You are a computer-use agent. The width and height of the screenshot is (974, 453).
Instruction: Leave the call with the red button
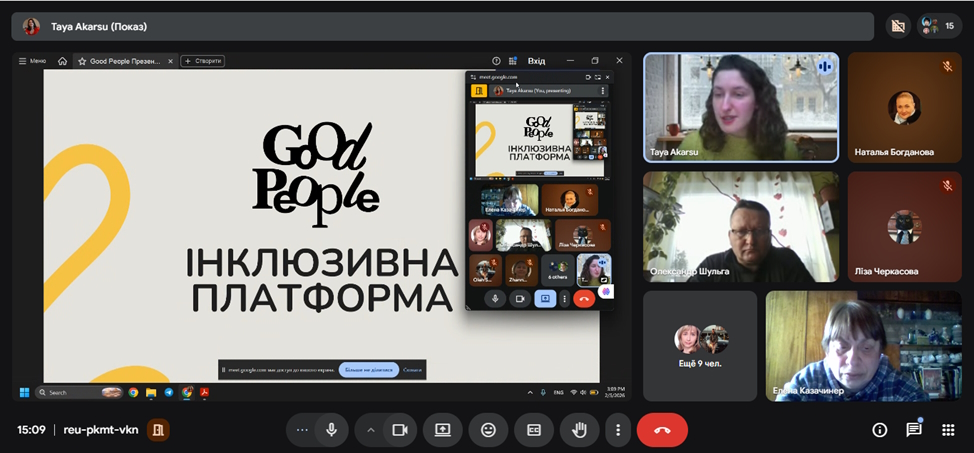[662, 430]
